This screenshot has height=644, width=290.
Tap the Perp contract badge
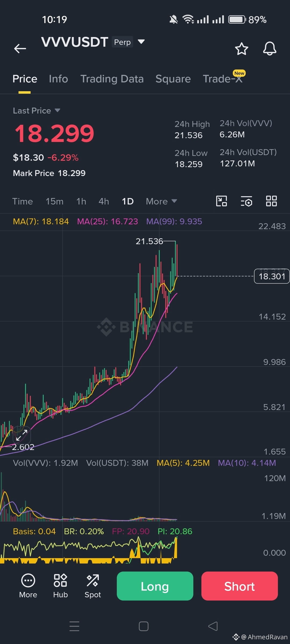[x=122, y=42]
